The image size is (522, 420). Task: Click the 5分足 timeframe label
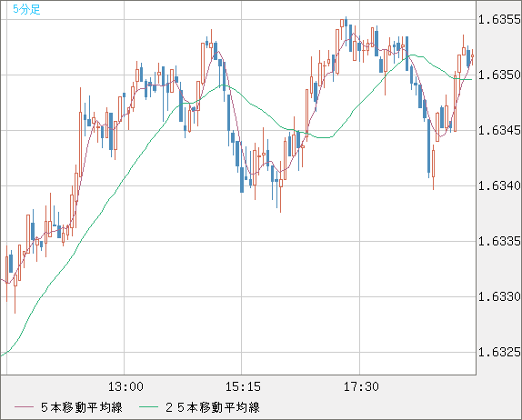pos(26,9)
